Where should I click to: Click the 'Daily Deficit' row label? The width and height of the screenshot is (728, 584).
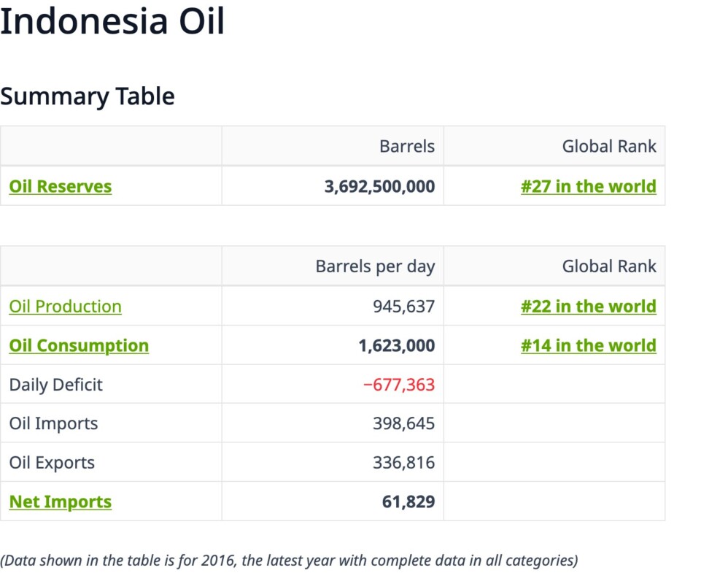[x=55, y=385]
